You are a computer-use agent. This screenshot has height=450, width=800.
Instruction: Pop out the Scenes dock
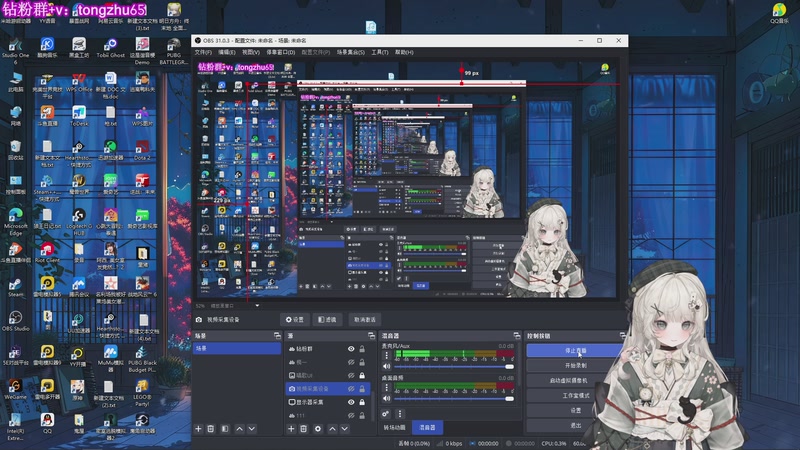coord(277,336)
